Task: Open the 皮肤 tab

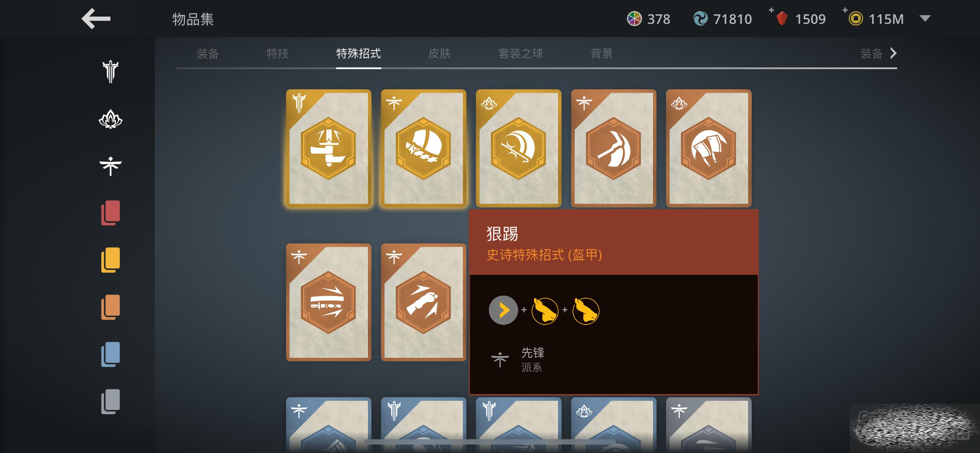Action: pos(440,54)
